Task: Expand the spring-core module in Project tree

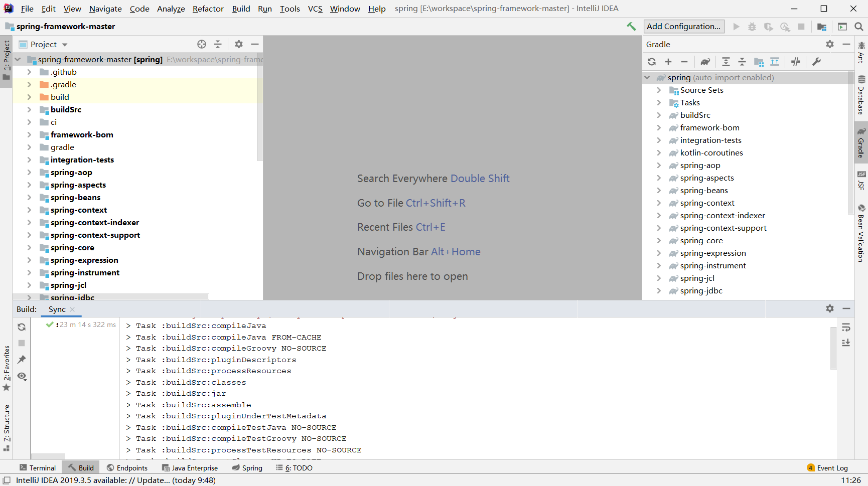Action: coord(29,247)
